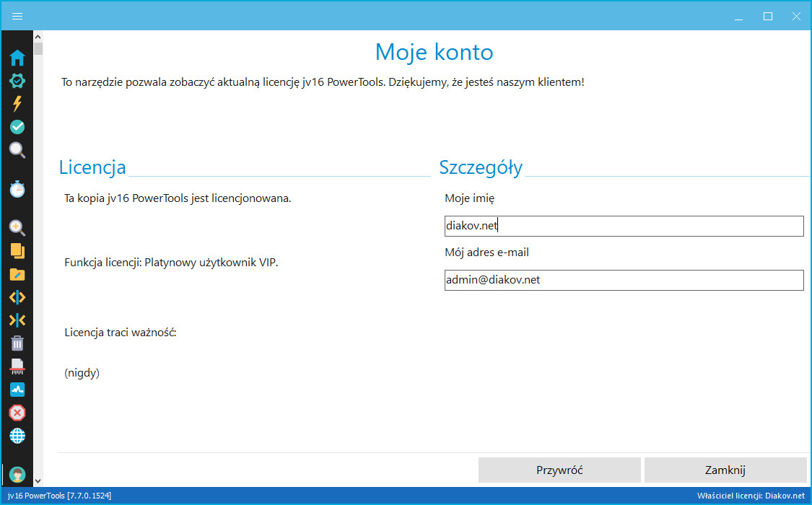Click the 'Funkcja licencji: Platynowy użytkownik VIP.' text
The image size is (812, 505).
point(171,263)
